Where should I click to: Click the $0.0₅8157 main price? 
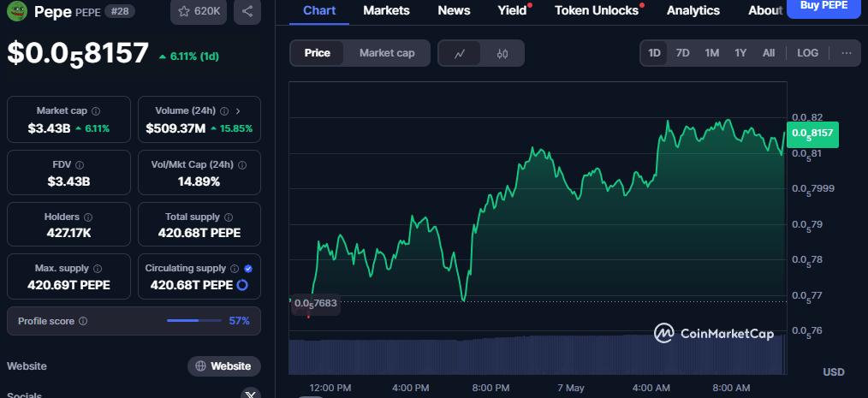pos(78,54)
